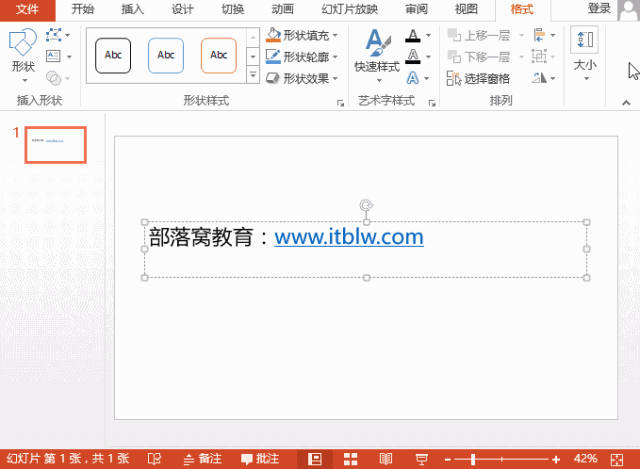The width and height of the screenshot is (640, 469).
Task: Click the zoom out minus button
Action: [x=447, y=460]
